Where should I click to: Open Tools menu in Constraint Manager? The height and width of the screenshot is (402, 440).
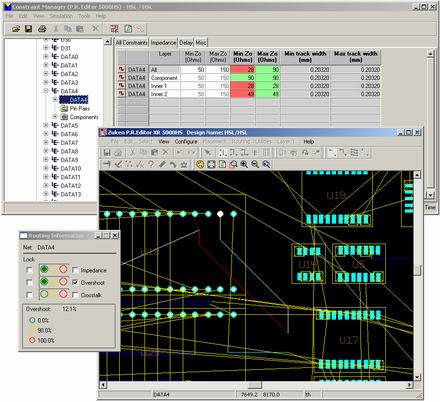click(x=84, y=16)
